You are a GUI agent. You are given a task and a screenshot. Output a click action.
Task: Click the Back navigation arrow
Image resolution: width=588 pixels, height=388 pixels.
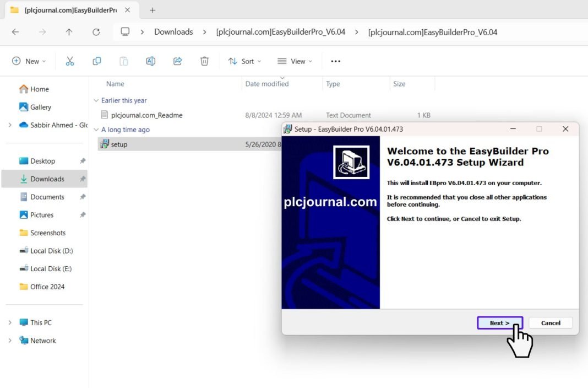tap(15, 32)
